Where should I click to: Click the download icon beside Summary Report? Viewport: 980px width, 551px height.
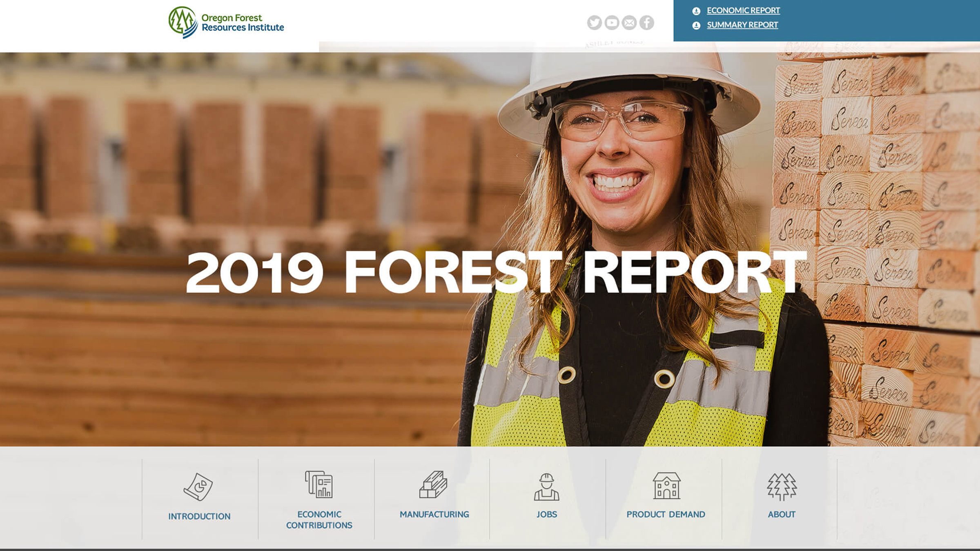(x=696, y=25)
